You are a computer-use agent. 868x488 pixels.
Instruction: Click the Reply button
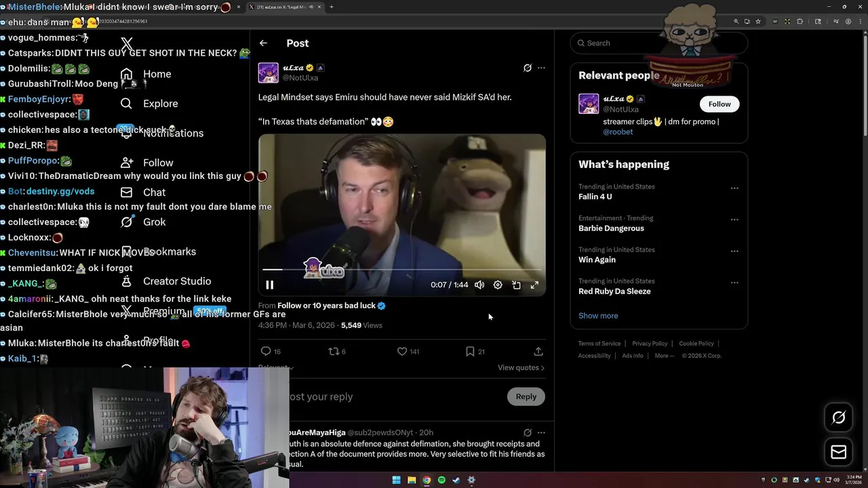[526, 396]
